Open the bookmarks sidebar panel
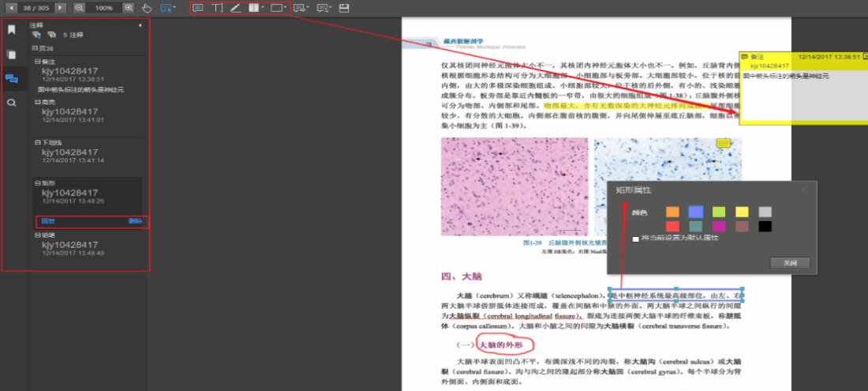Image resolution: width=868 pixels, height=391 pixels. [x=11, y=30]
